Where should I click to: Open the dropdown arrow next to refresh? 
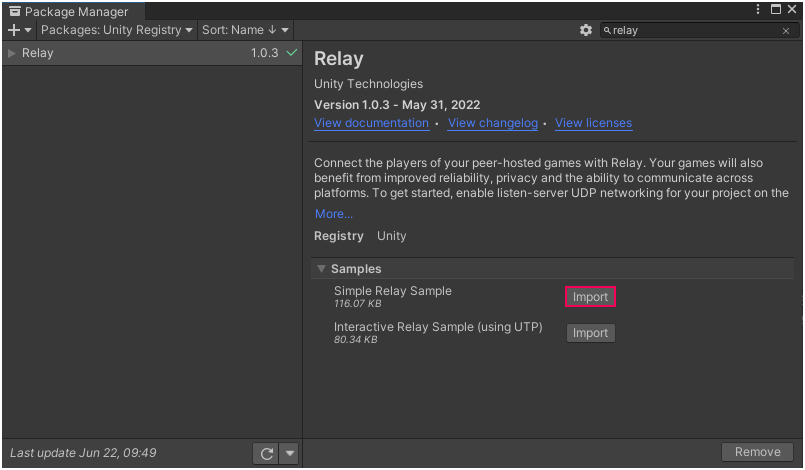[290, 454]
